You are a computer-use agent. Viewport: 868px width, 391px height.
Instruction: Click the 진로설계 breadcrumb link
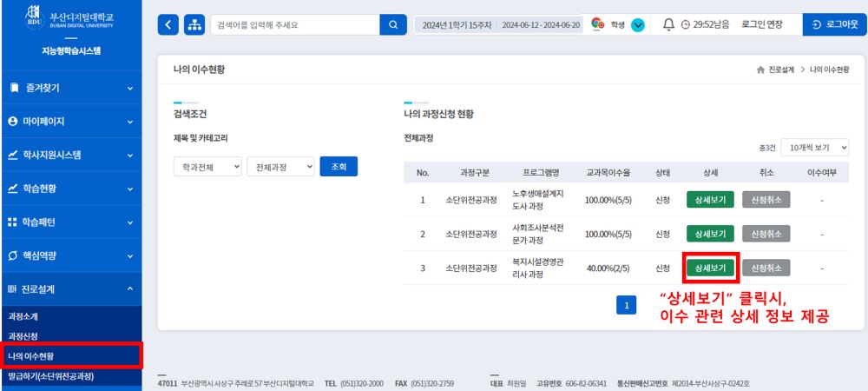(781, 70)
